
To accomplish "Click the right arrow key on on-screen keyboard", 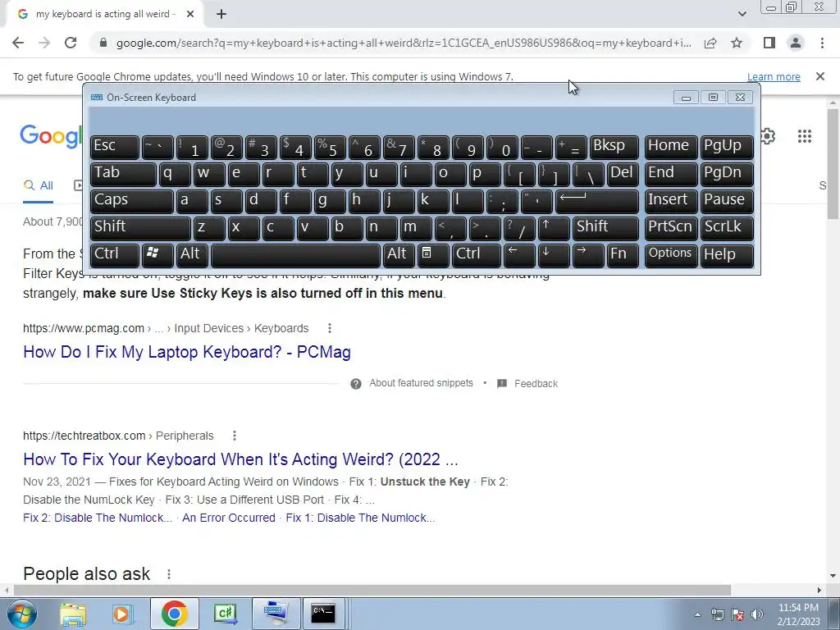I will pos(587,255).
